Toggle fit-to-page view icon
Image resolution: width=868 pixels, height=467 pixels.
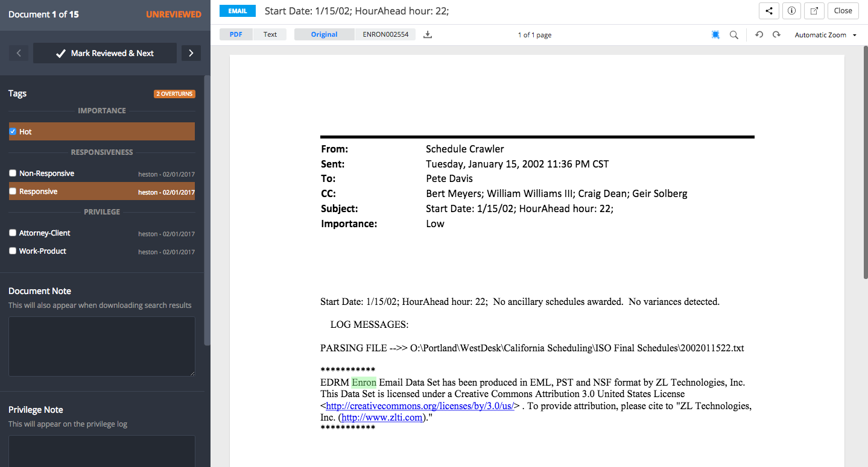click(715, 35)
